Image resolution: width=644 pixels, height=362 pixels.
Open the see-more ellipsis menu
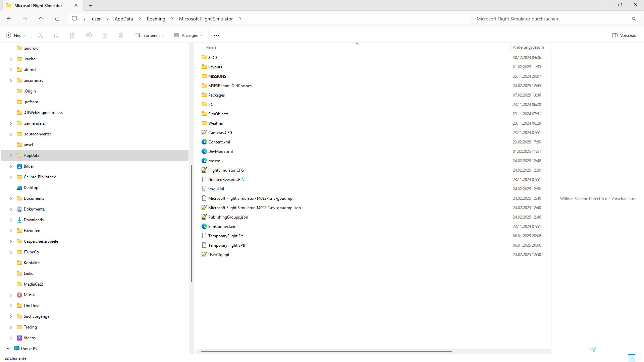[216, 35]
